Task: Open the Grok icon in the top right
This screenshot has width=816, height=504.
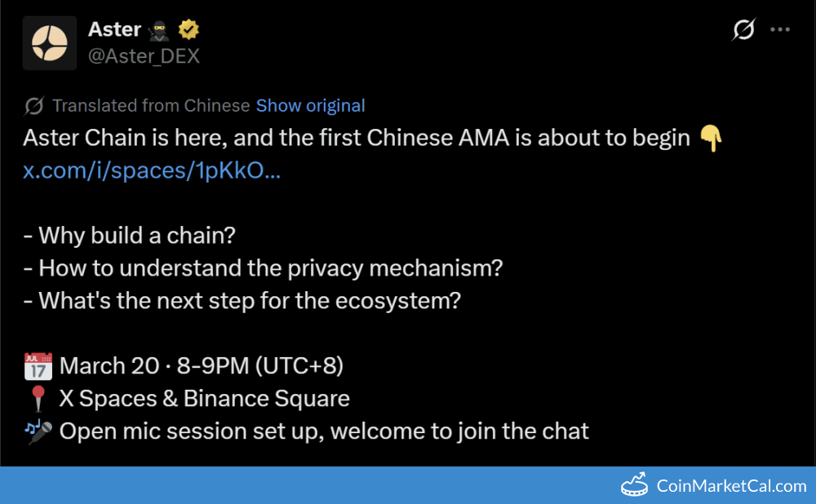Action: coord(743,30)
